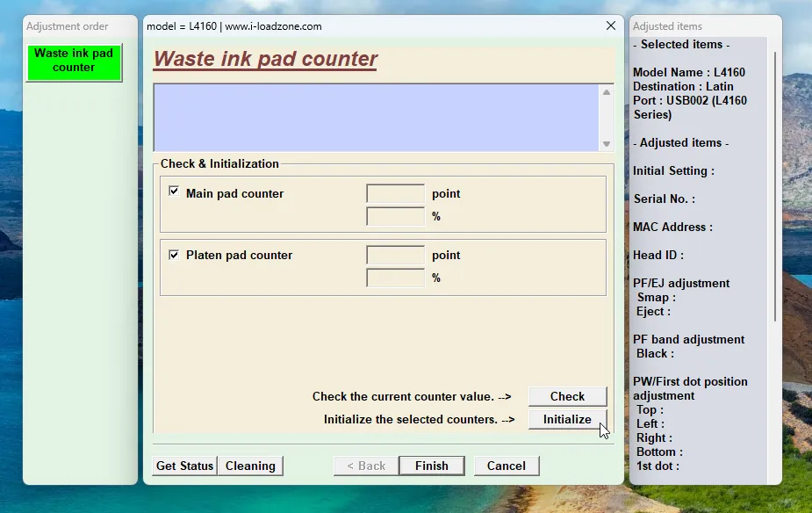Image resolution: width=812 pixels, height=513 pixels.
Task: Close the L4160 adjustment dialog
Action: [x=611, y=26]
